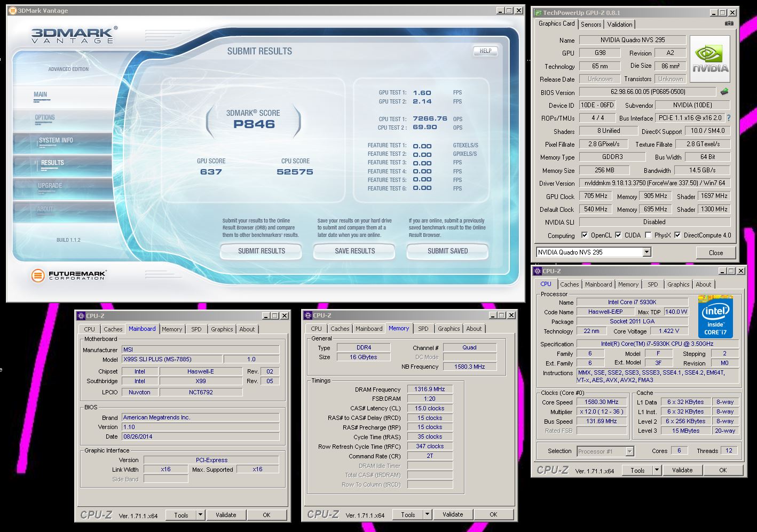Open Graphics tab in the CPU-Z Mainboard window
This screenshot has height=532, width=757.
pos(222,329)
